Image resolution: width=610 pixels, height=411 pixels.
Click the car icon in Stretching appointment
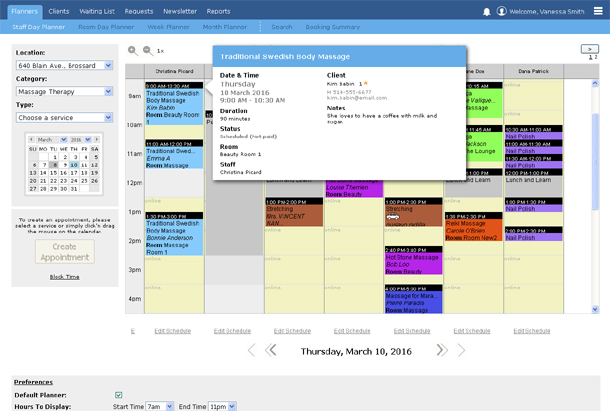point(393,216)
